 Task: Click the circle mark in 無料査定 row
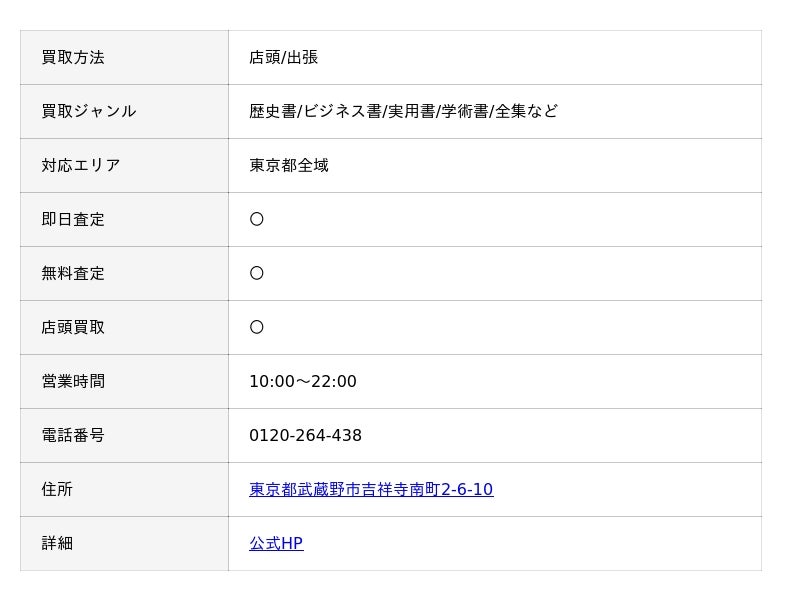(257, 273)
